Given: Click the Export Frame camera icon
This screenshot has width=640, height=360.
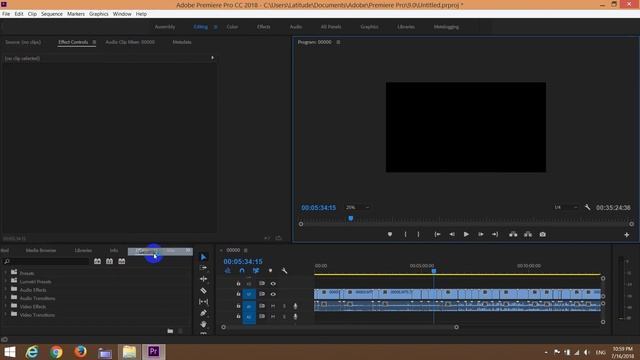Looking at the screenshot, I should point(542,234).
